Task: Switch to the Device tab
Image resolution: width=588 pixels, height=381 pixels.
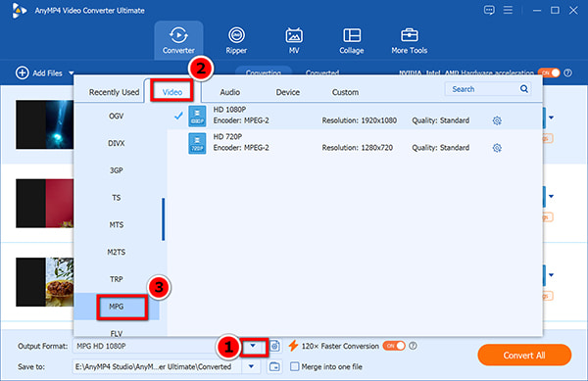Action: tap(287, 92)
